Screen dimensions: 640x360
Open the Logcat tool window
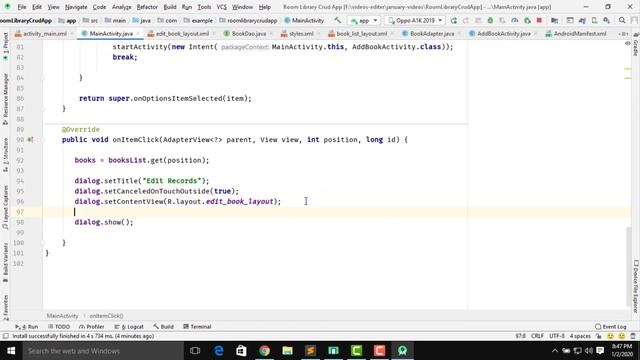tap(129, 327)
